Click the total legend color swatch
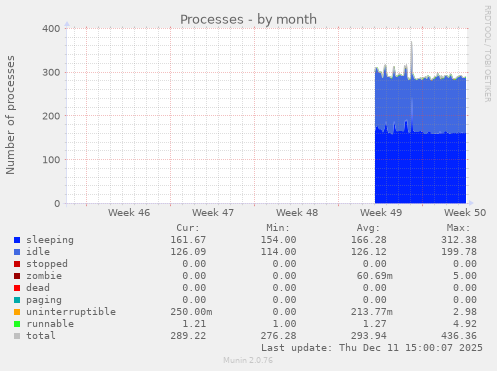The width and height of the screenshot is (497, 371). [17, 336]
